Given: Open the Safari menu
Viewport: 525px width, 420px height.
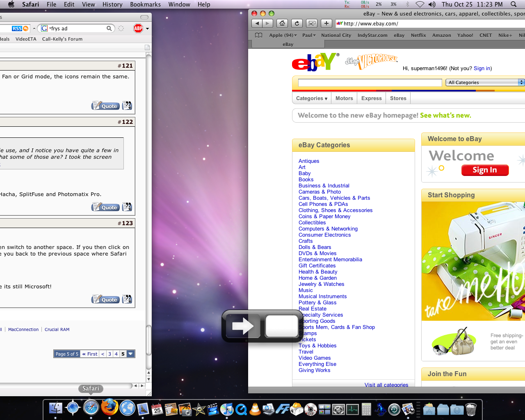Looking at the screenshot, I should (30, 4).
